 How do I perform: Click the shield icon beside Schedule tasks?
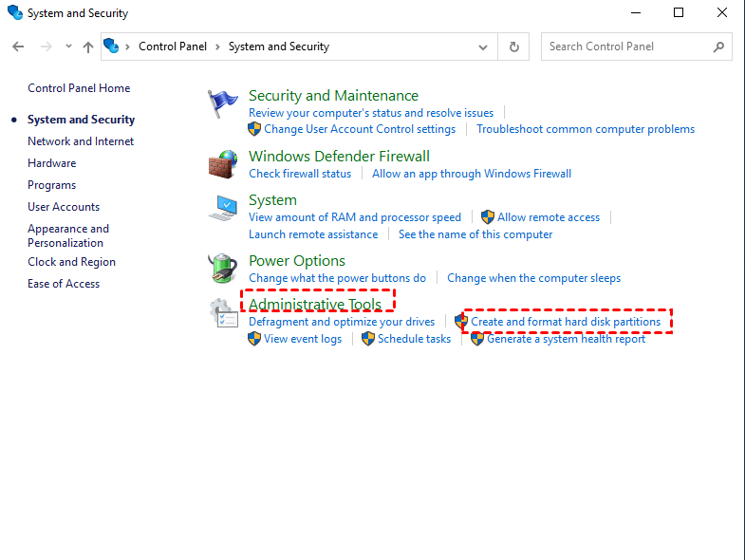(x=367, y=339)
